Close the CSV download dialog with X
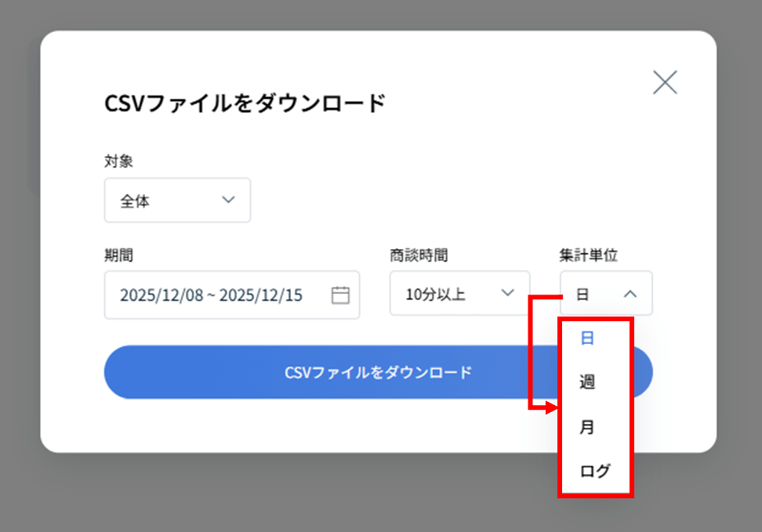 (x=665, y=82)
